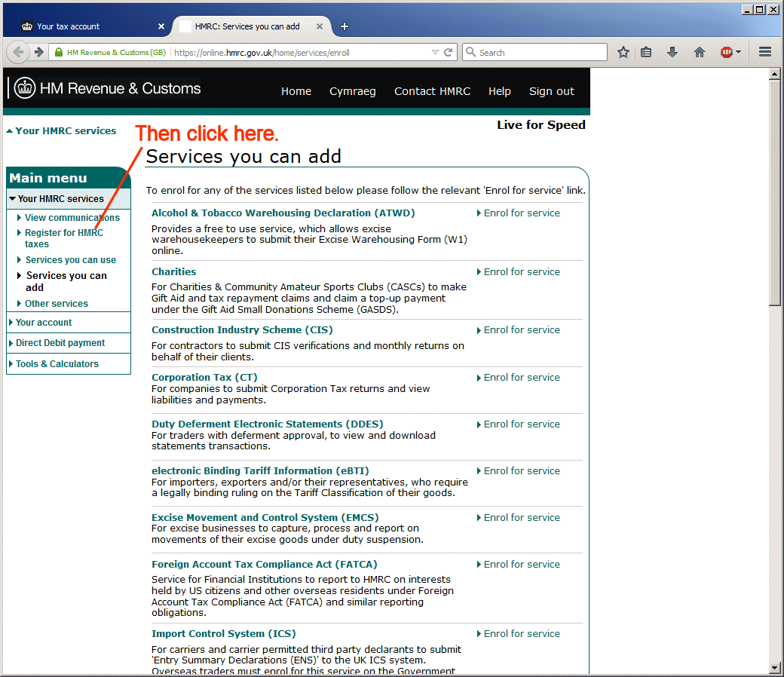Open Duty Deferment Electronic Statements (DDES) heading

[268, 424]
